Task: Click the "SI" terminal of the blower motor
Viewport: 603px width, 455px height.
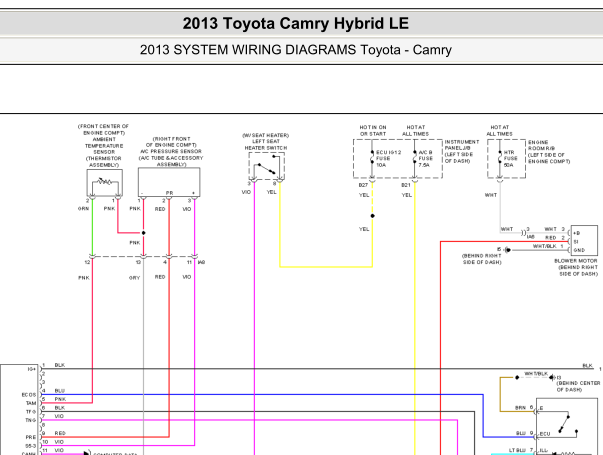Action: pos(576,242)
